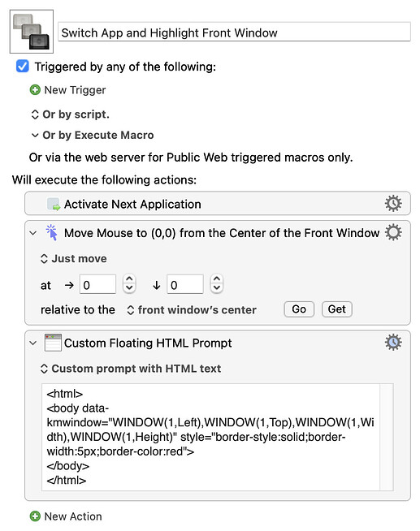The image size is (420, 531).
Task: Collapse the Move Mouse action
Action: (x=32, y=233)
